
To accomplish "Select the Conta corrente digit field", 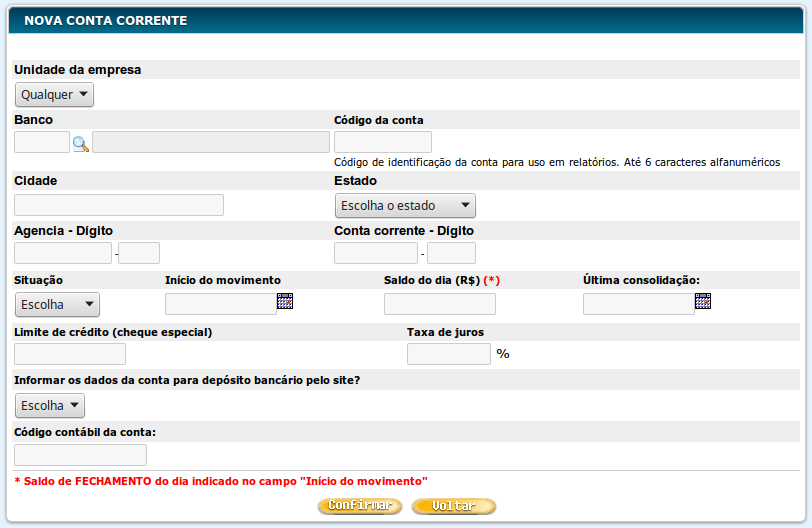I will [x=451, y=254].
